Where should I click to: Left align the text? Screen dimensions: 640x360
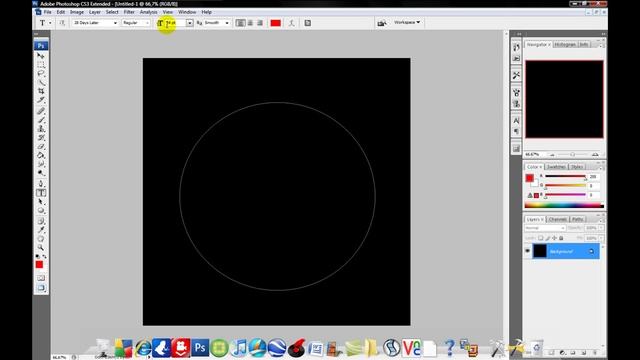click(x=240, y=23)
